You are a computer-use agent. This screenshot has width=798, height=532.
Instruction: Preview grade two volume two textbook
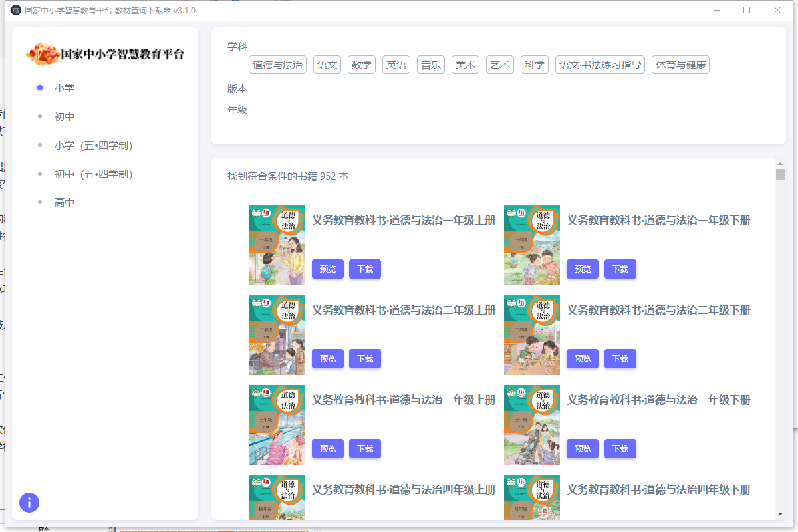582,359
